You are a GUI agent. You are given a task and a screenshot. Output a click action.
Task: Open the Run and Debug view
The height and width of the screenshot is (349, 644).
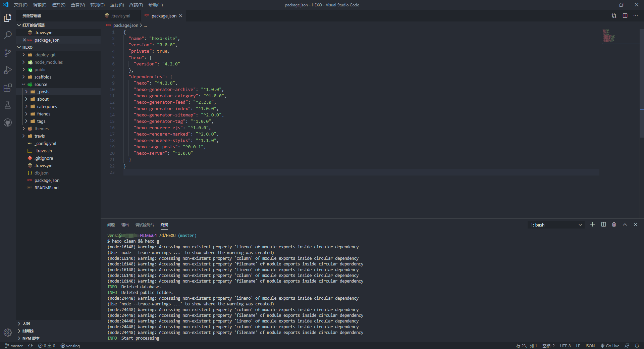tap(8, 70)
